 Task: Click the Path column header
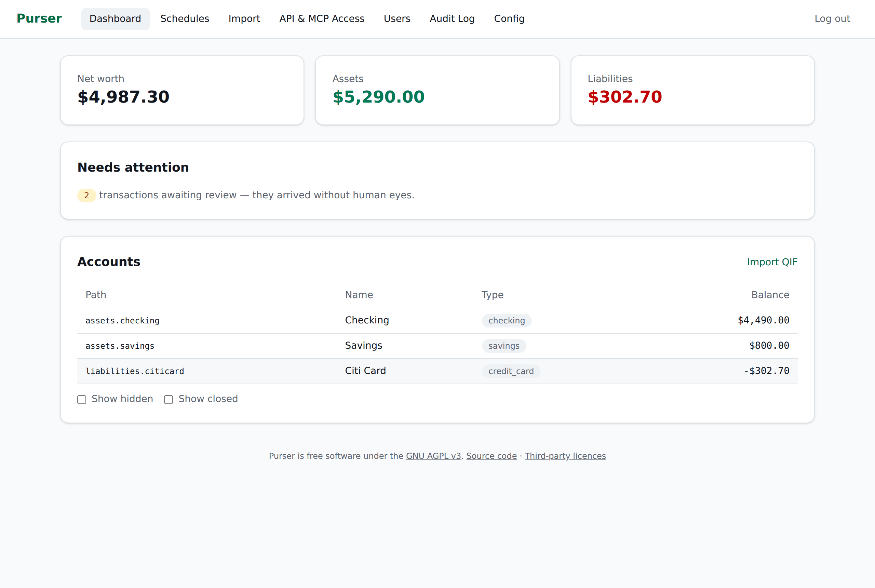coord(96,295)
